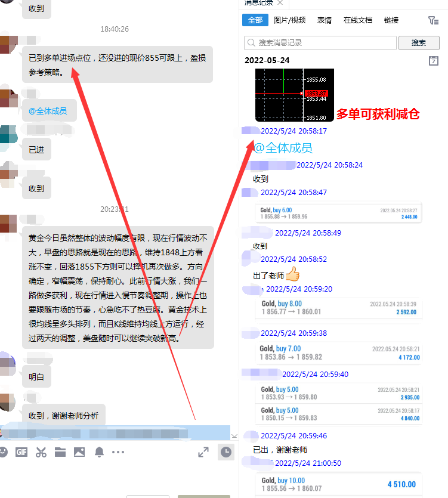This screenshot has height=498, width=448.
Task: Open Gold buy 5.00 1 853.93 trade image
Action: (x=339, y=393)
